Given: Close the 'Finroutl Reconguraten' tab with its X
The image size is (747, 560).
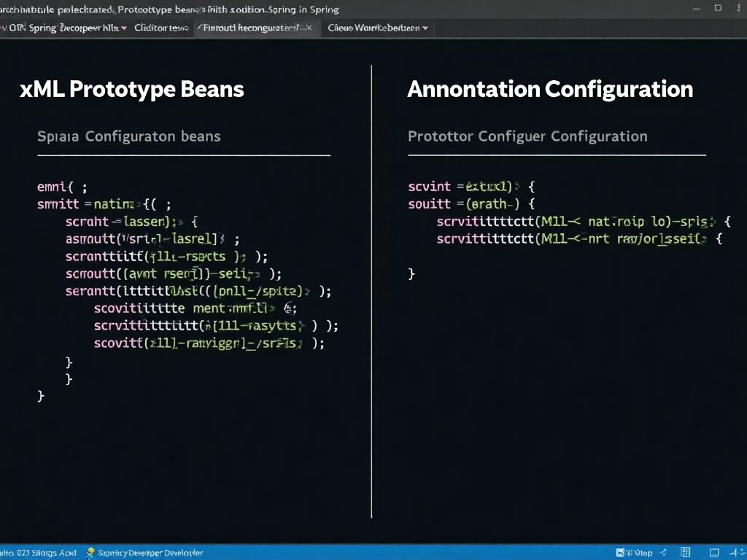Looking at the screenshot, I should (x=309, y=28).
